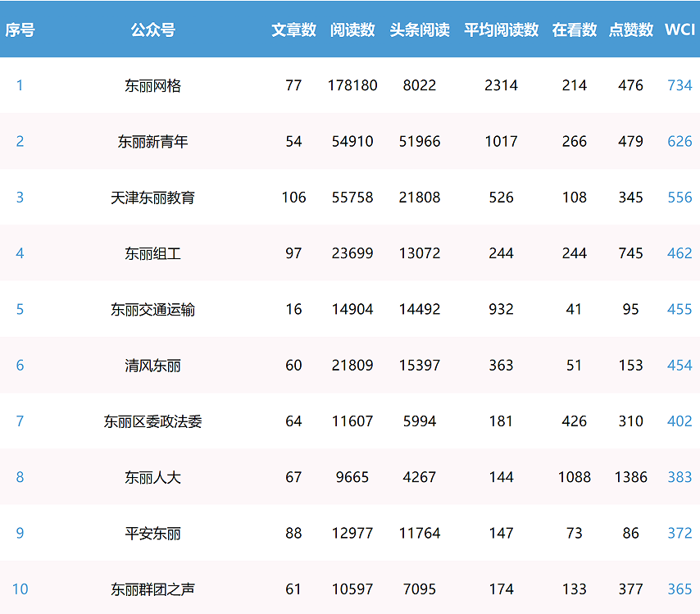This screenshot has width=700, height=614.
Task: Click likes value 745
Action: click(631, 253)
